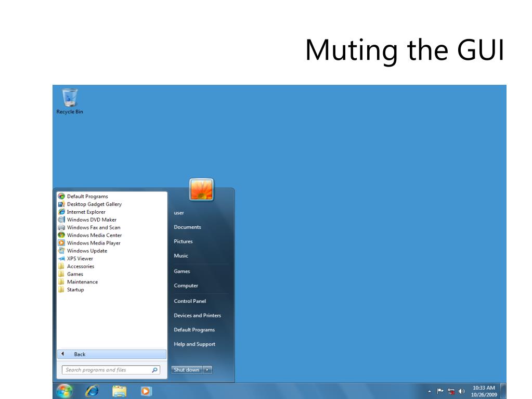This screenshot has width=532, height=399.
Task: Open Default Programs in the right pane
Action: click(194, 329)
